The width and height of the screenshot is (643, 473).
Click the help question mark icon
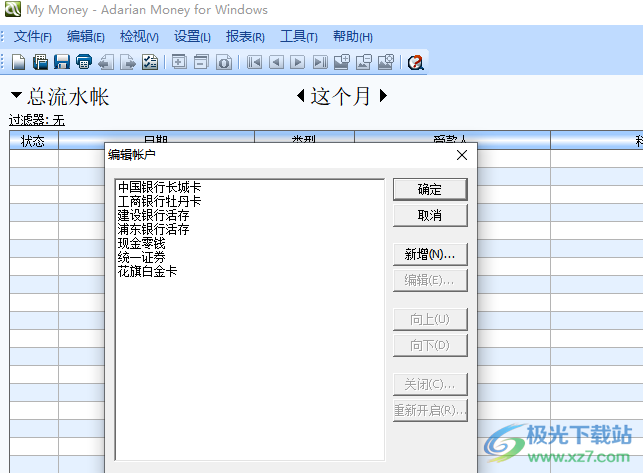tap(415, 62)
